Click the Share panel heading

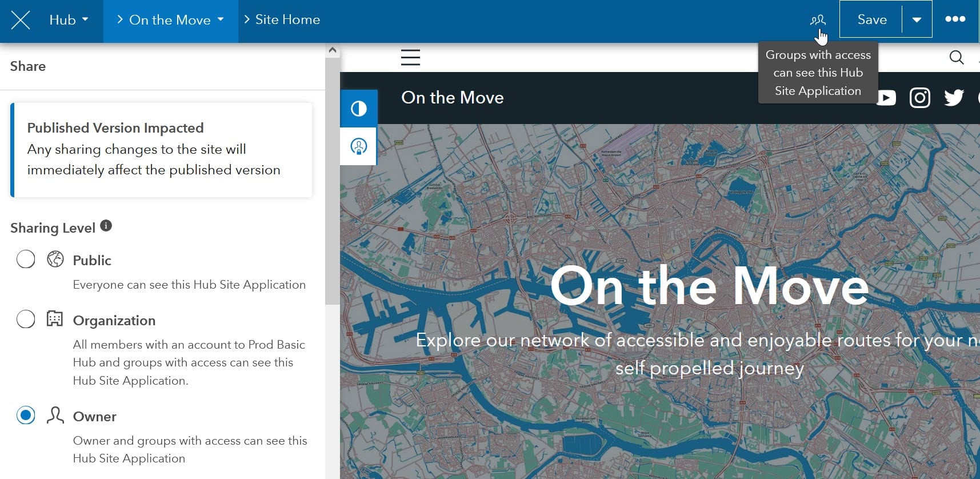click(28, 66)
